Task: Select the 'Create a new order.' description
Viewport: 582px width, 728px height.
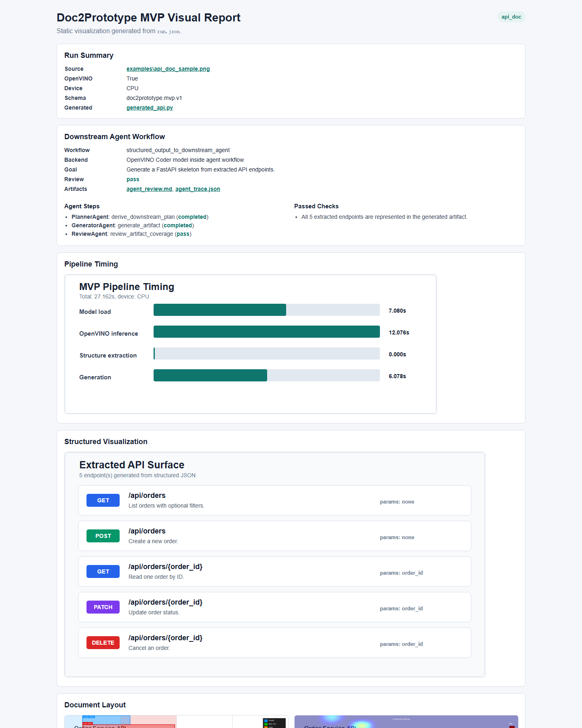Action: (153, 541)
